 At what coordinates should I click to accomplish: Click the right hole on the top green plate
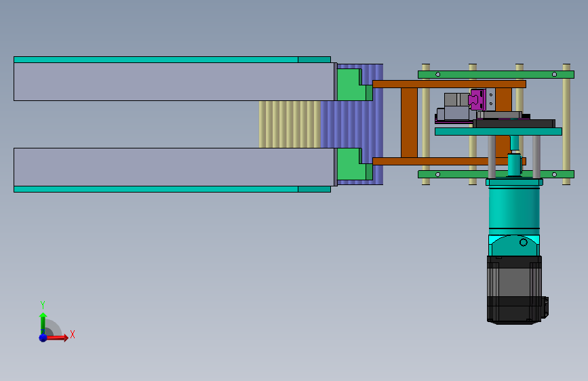(x=554, y=75)
